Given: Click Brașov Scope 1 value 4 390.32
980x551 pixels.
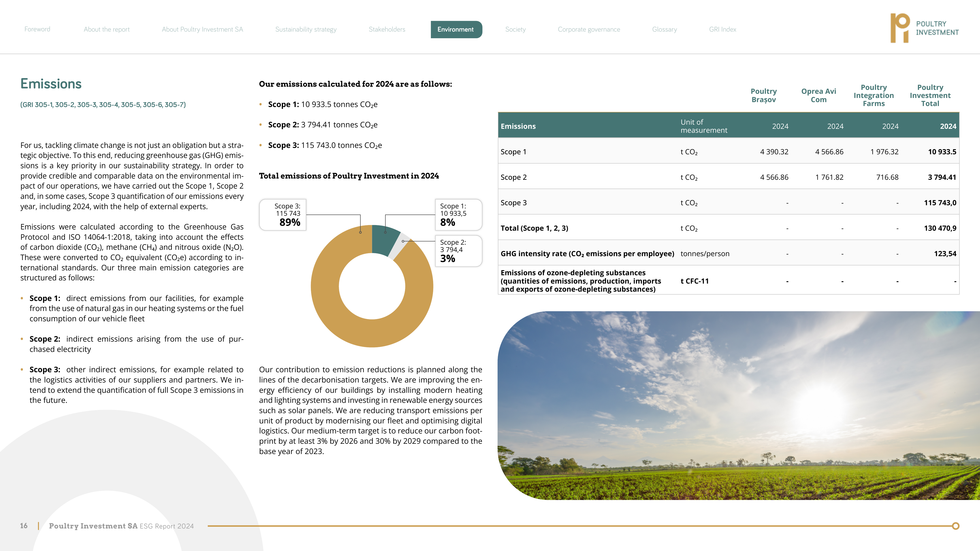Looking at the screenshot, I should pyautogui.click(x=774, y=152).
